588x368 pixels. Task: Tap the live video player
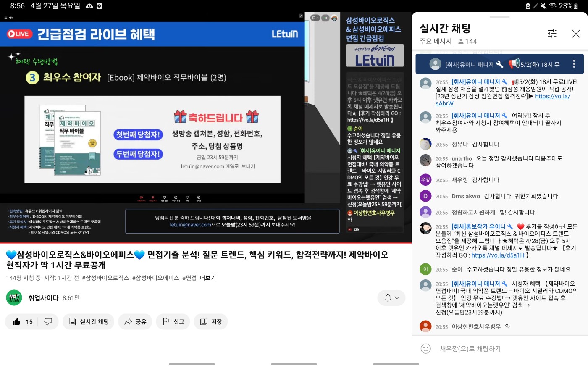tap(152, 126)
